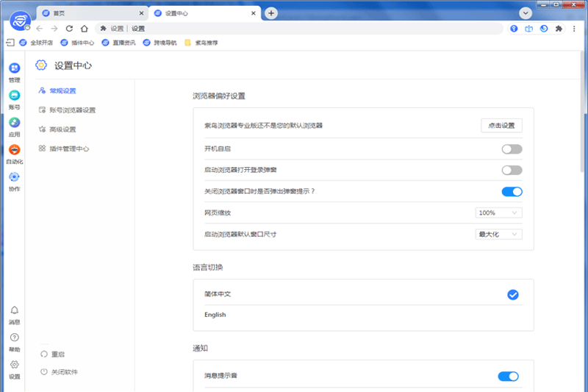Click the browser reload icon
The height and width of the screenshot is (392, 588).
tap(69, 29)
